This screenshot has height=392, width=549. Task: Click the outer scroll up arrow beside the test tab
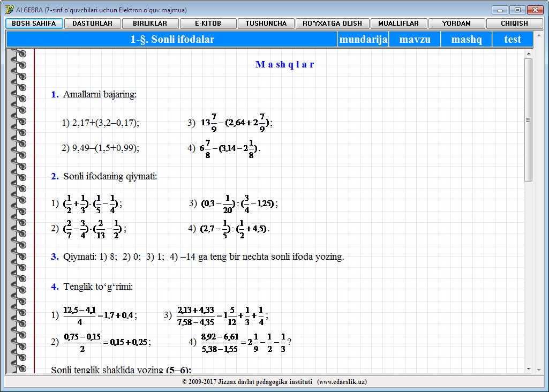pyautogui.click(x=539, y=35)
